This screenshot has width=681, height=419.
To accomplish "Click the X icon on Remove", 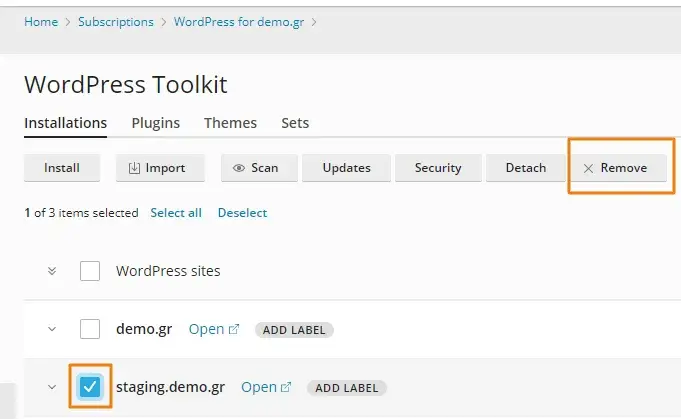I will (588, 168).
